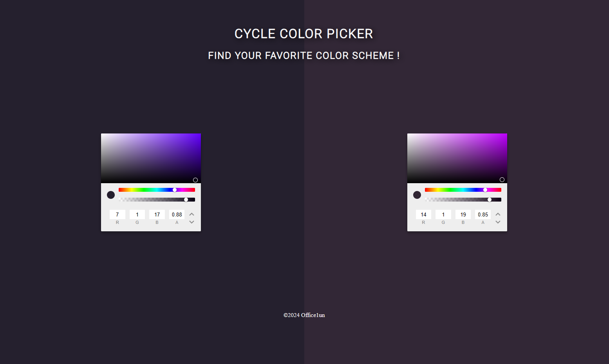Click the right picker's alpha field 0.85
The width and height of the screenshot is (609, 364).
[483, 214]
